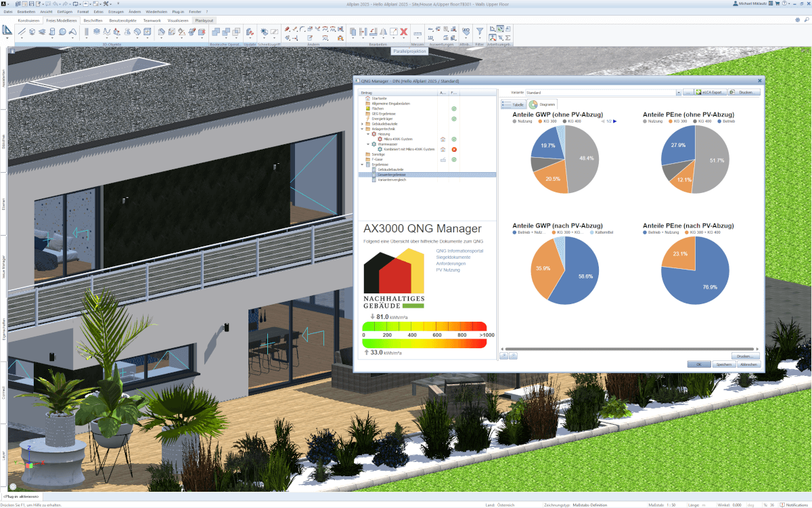Open the Visualisieren ribbon tab
812x508 pixels.
[178, 20]
